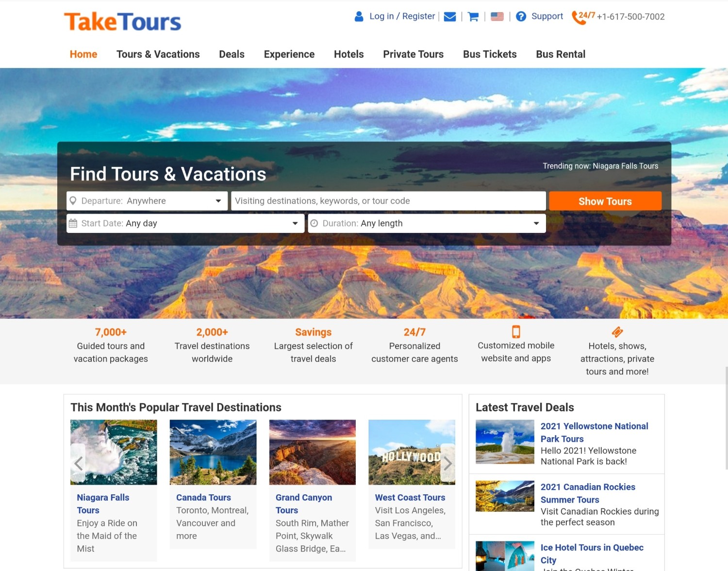Click the destinations keywords search field

[x=388, y=201]
